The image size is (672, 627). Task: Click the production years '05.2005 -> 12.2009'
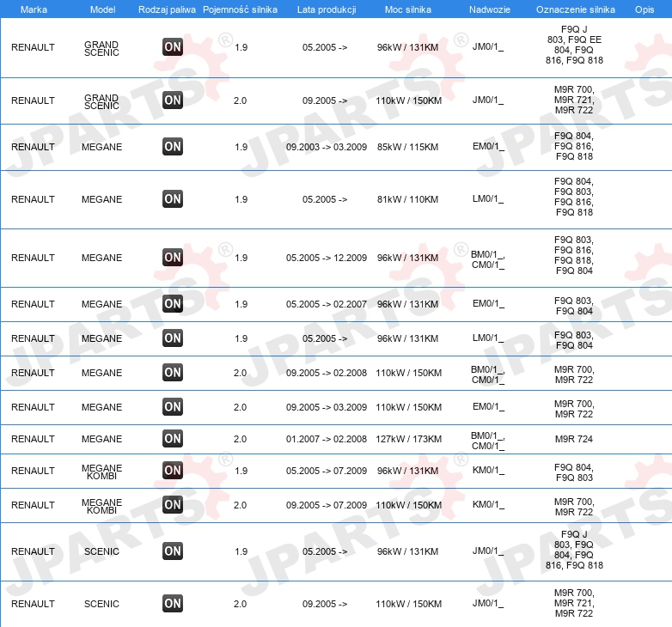click(x=327, y=258)
